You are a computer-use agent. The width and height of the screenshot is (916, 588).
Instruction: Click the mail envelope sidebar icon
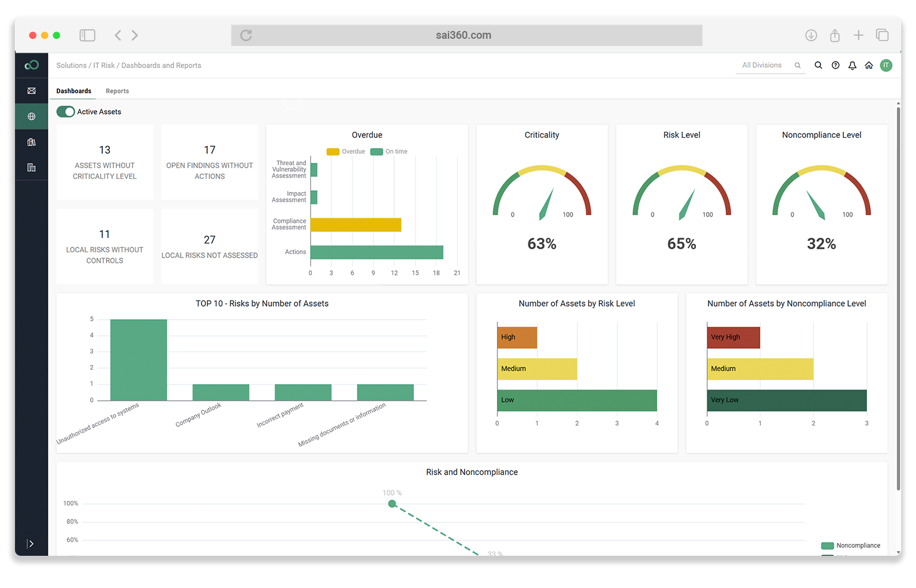32,91
